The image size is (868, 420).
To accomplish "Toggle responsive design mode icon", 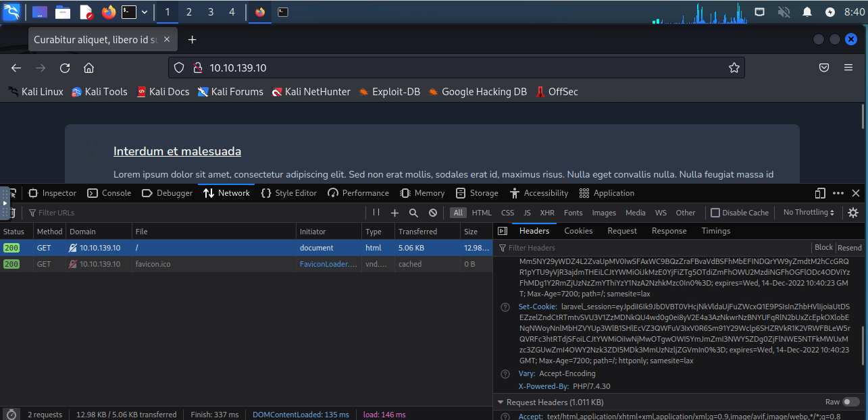I will [820, 193].
